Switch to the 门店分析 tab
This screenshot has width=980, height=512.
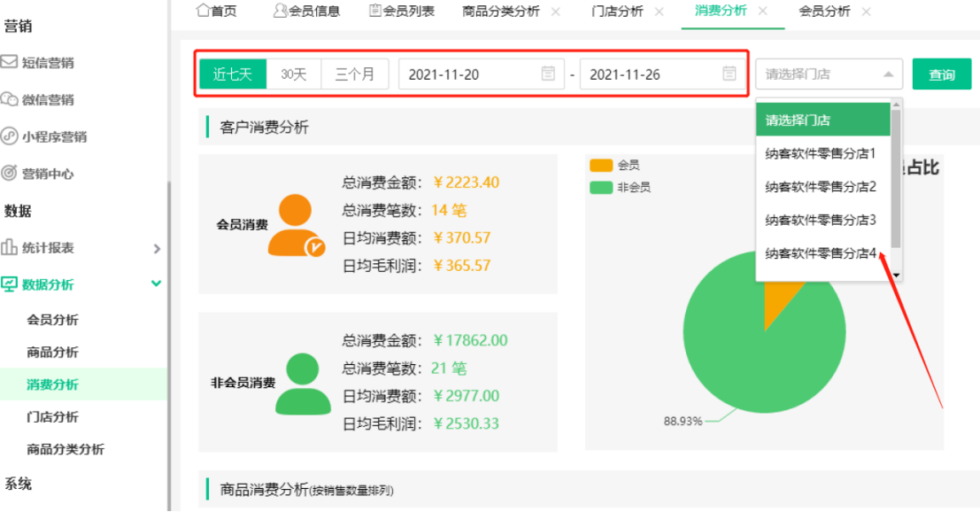click(x=616, y=12)
